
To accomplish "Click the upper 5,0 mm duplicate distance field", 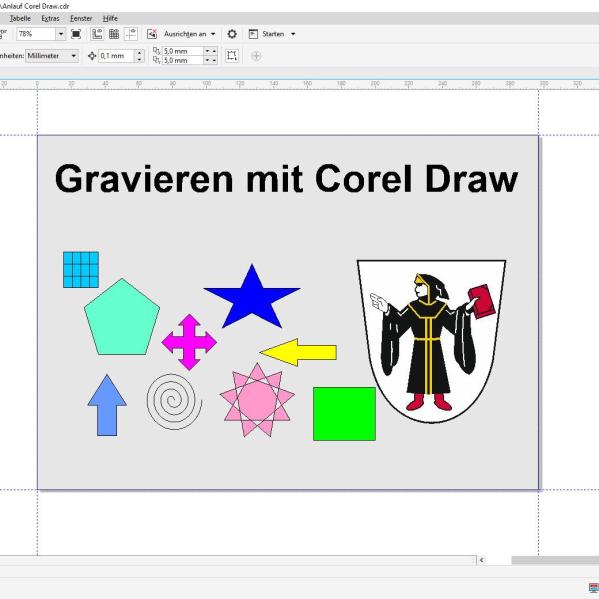I will (x=182, y=51).
